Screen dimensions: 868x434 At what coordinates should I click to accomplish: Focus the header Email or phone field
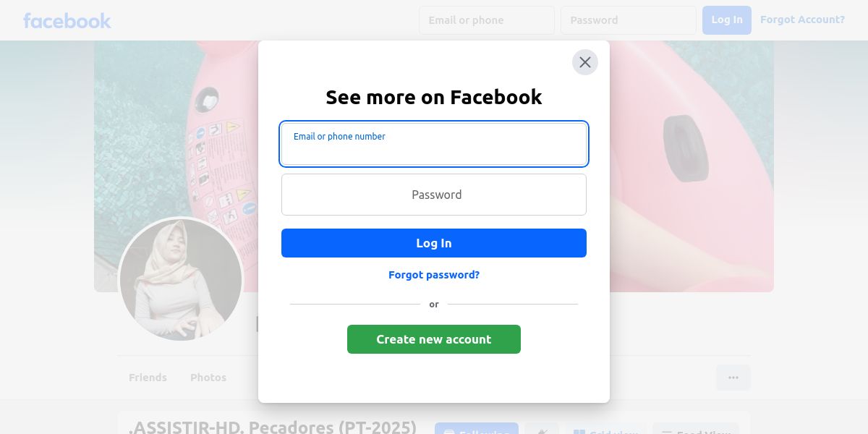coord(487,20)
